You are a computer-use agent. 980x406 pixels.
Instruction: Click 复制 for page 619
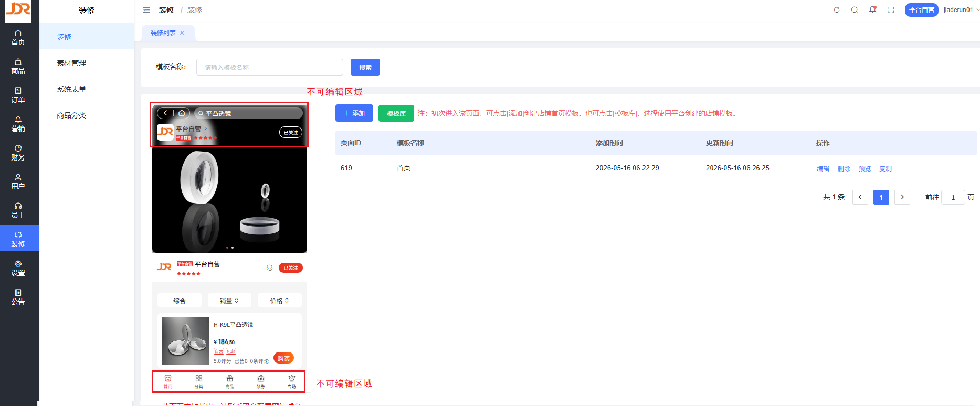click(886, 168)
